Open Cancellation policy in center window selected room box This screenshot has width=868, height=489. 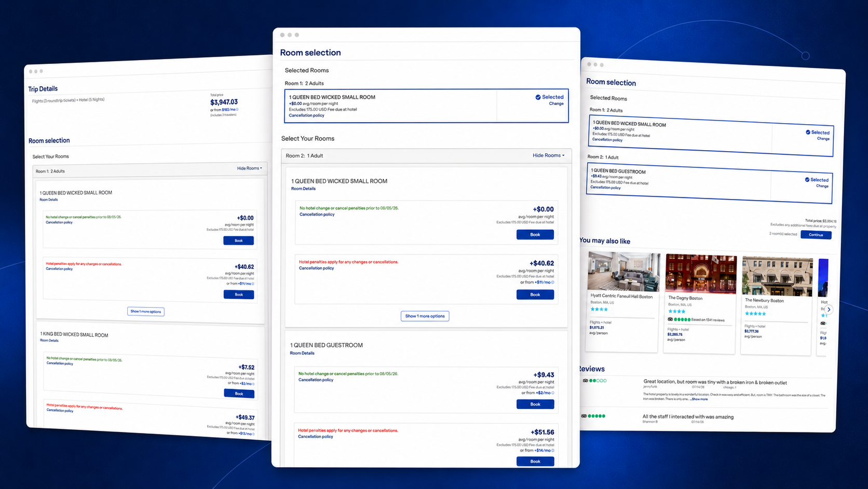click(x=306, y=115)
